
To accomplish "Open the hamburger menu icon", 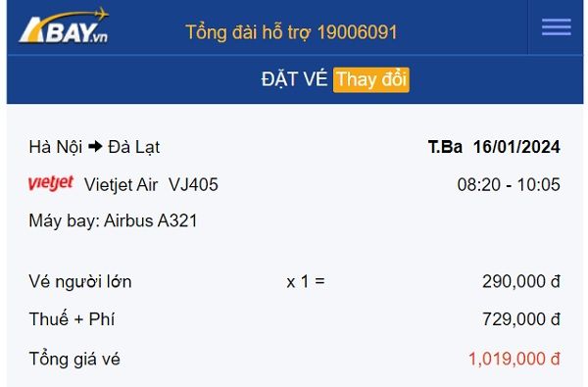I will [556, 27].
